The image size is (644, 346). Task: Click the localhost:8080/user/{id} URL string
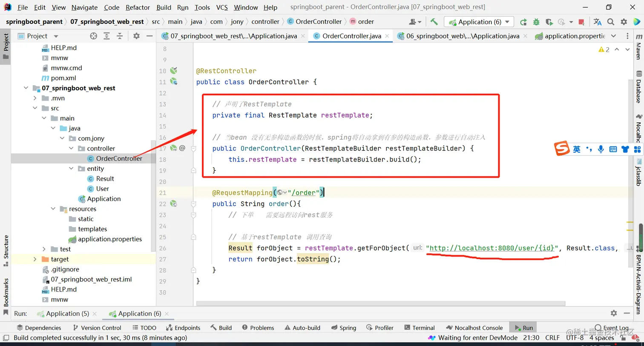[492, 248]
